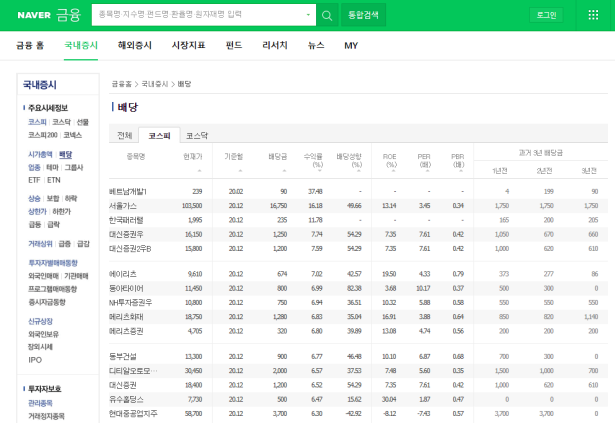Click the 로그인 button
Viewport: 615px width, 423px height.
pyautogui.click(x=546, y=15)
